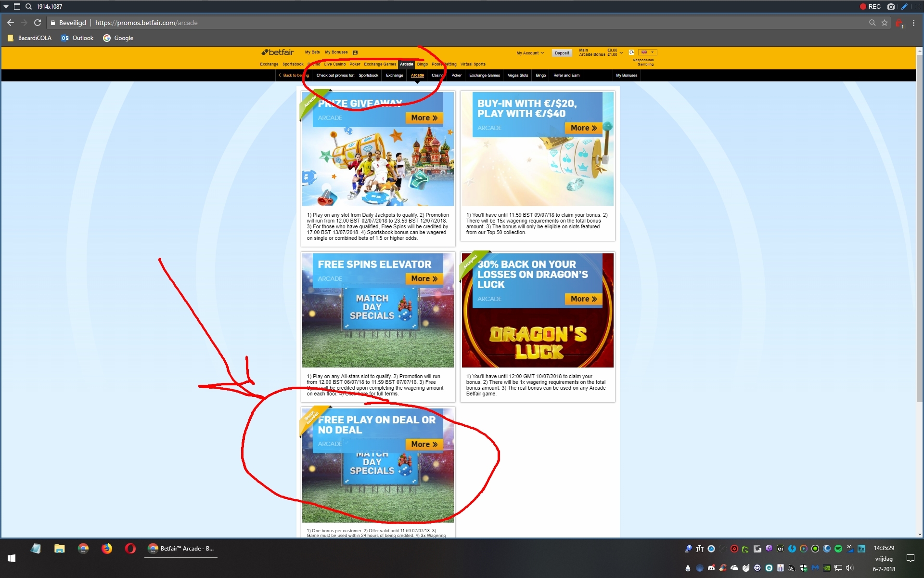
Task: Open OneDrive cloud tray icon
Action: [x=734, y=568]
